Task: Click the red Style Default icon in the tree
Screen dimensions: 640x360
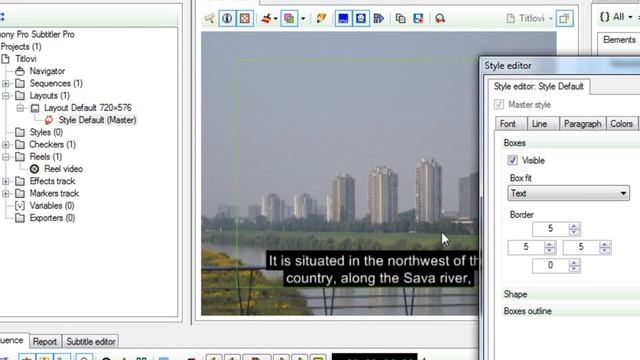Action: [49, 120]
